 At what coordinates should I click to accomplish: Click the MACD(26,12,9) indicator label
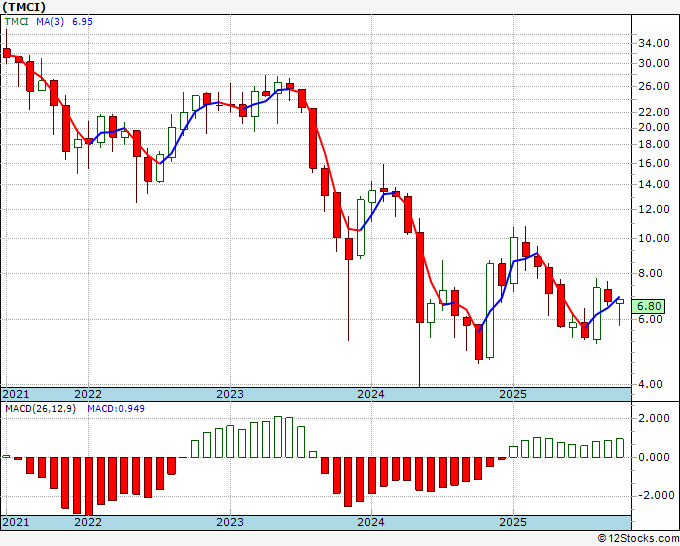tap(40, 409)
